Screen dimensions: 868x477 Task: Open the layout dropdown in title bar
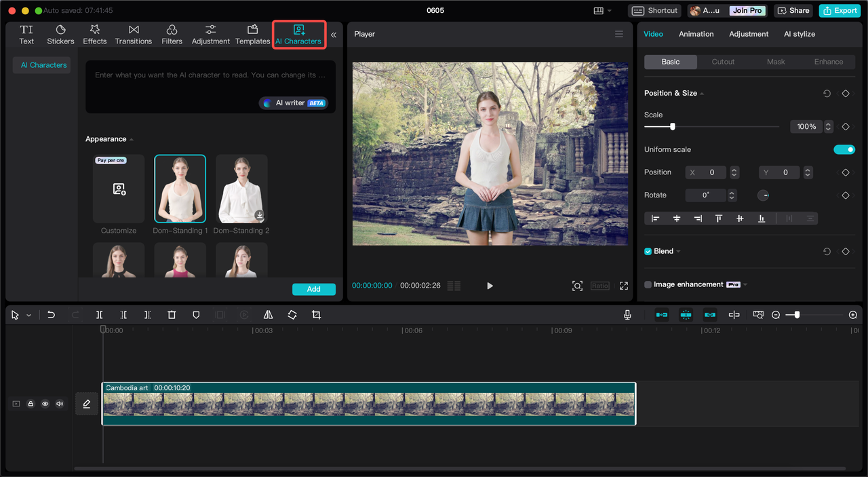pos(602,11)
